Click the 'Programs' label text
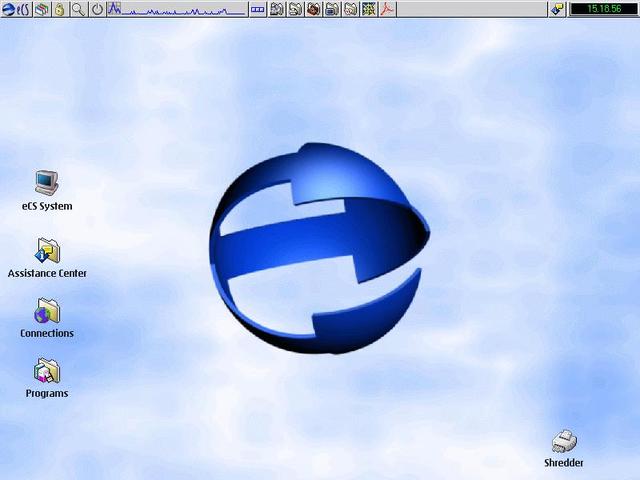Image resolution: width=640 pixels, height=480 pixels. (47, 393)
